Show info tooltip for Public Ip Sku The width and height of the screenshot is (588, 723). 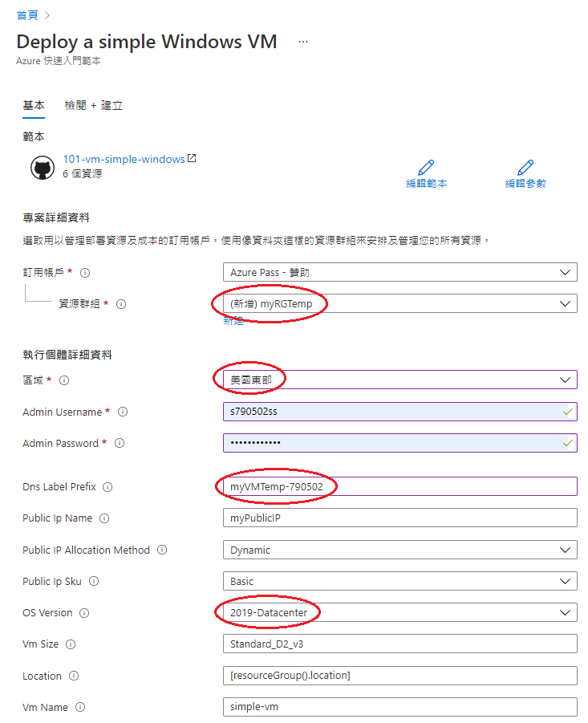94,581
